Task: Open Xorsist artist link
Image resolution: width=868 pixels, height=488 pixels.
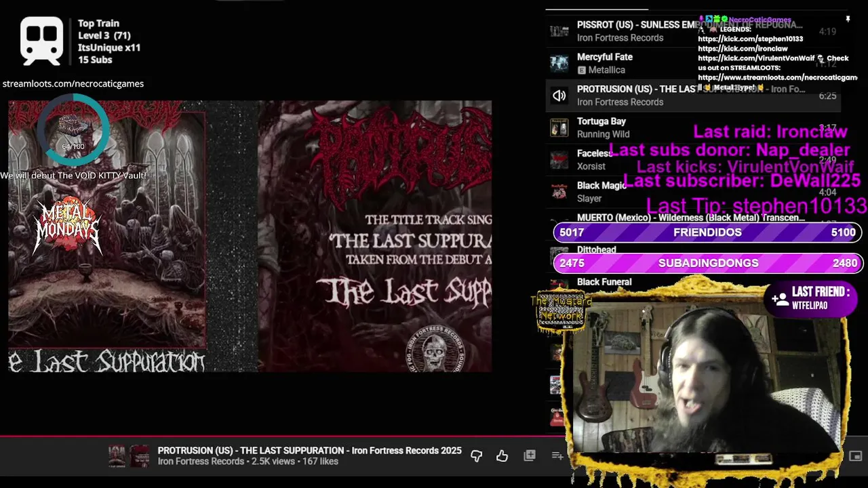Action: (591, 166)
